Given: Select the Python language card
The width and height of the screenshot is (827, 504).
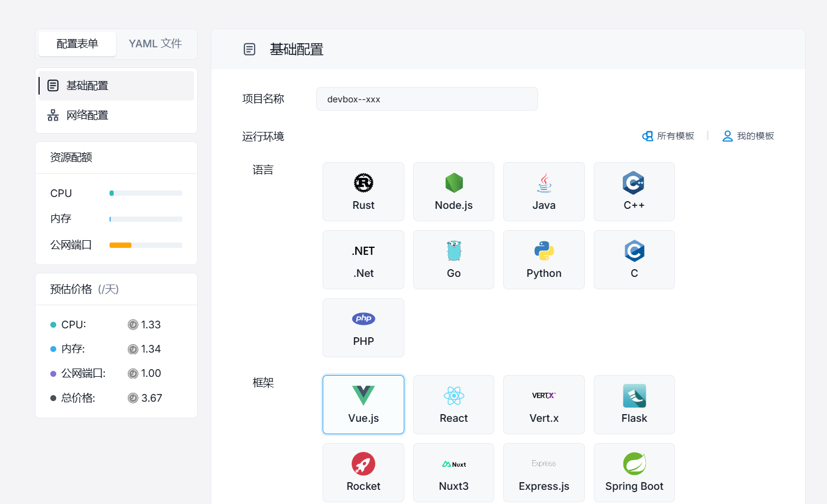Looking at the screenshot, I should click(544, 260).
